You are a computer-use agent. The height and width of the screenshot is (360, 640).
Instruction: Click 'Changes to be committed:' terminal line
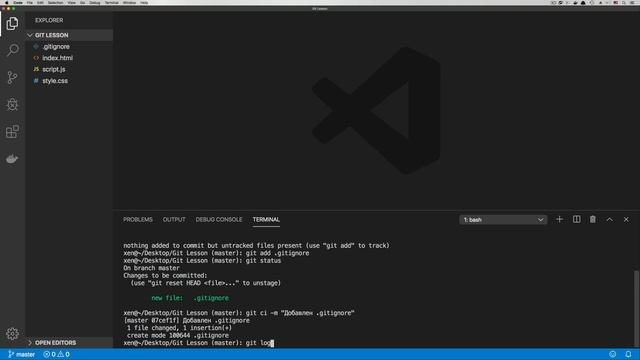[165, 276]
